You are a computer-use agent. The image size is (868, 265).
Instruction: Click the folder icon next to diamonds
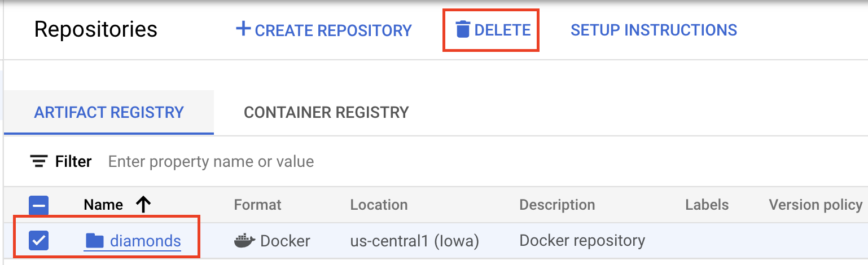pyautogui.click(x=94, y=241)
